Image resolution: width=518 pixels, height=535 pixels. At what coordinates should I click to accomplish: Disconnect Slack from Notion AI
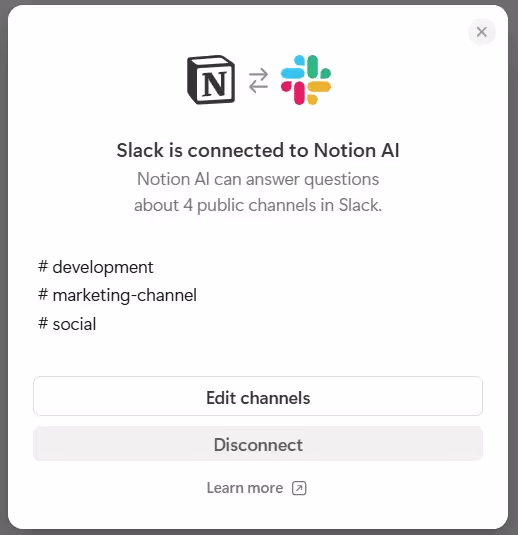pyautogui.click(x=258, y=444)
